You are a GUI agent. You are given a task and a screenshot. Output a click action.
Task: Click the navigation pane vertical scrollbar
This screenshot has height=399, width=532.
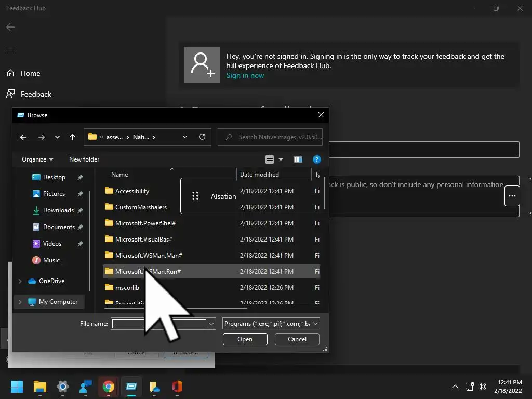tap(89, 241)
